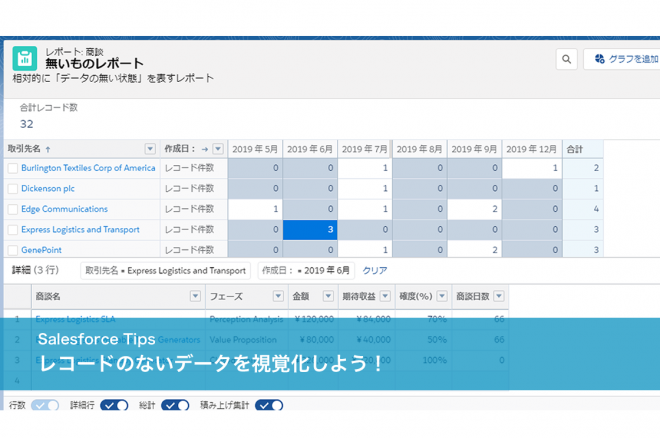660x438 pixels.
Task: Toggle the 詳細行 switch
Action: tap(114, 405)
